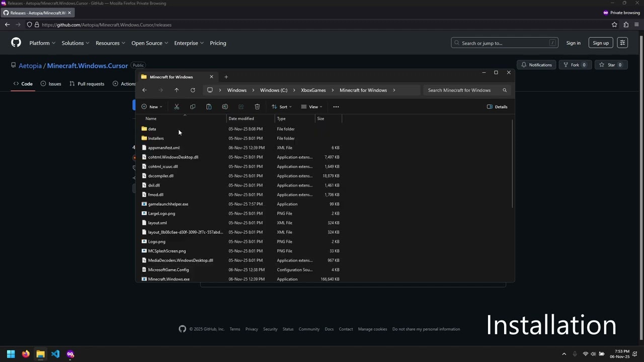This screenshot has width=644, height=362.
Task: Open the Minecraft.Windows.Cursor repository link
Action: coord(88,66)
